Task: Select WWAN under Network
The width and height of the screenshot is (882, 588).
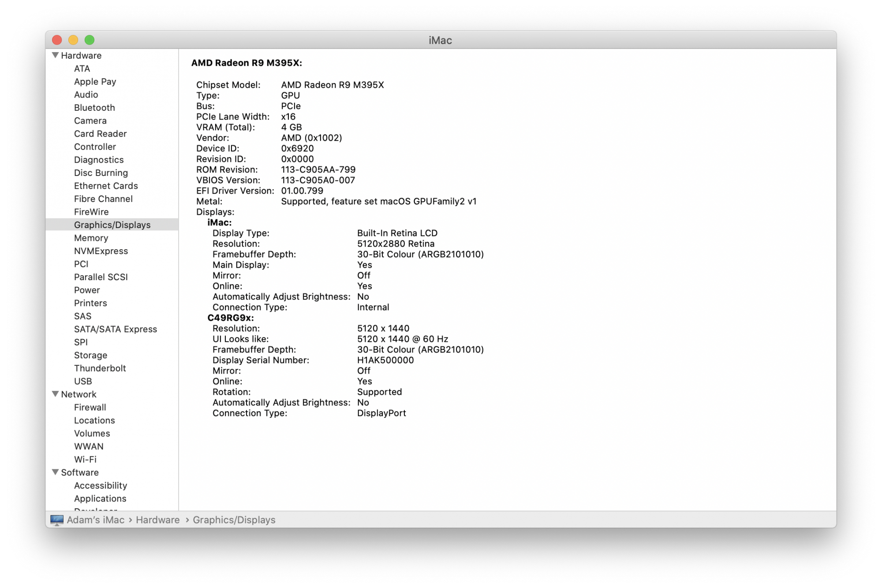Action: pos(89,446)
